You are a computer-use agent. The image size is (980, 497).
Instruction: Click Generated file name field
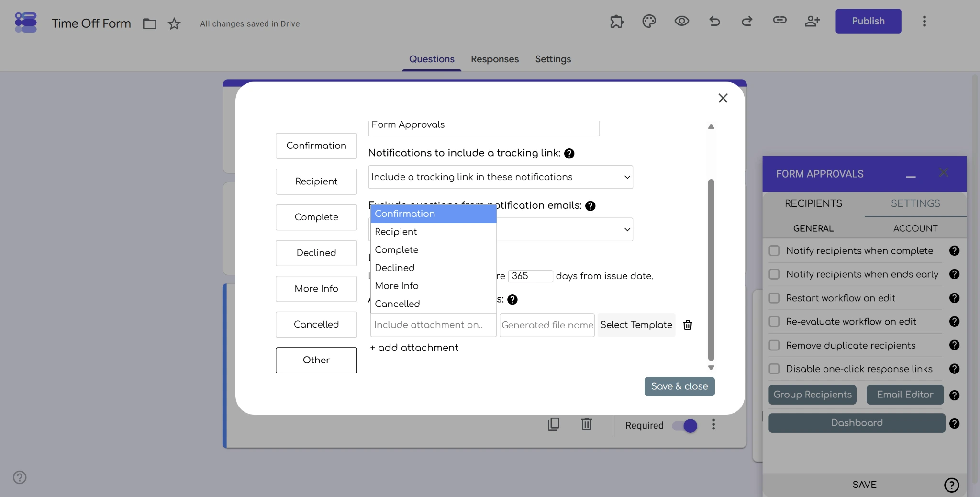(x=547, y=325)
